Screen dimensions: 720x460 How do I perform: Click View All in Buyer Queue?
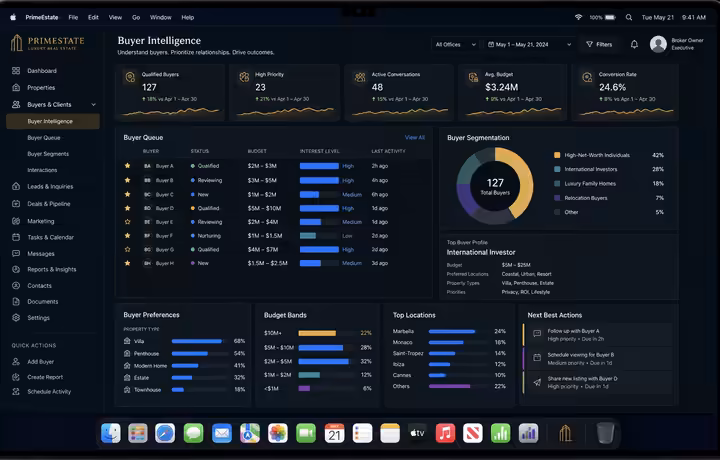415,137
